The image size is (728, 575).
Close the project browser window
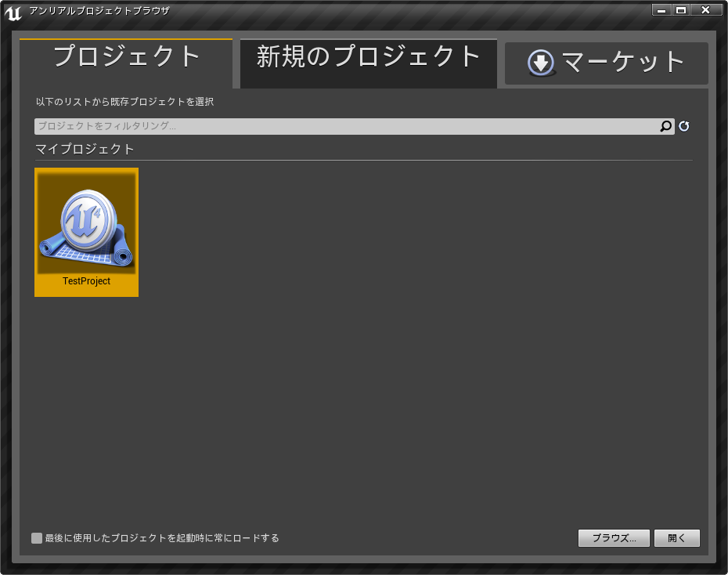tap(707, 10)
